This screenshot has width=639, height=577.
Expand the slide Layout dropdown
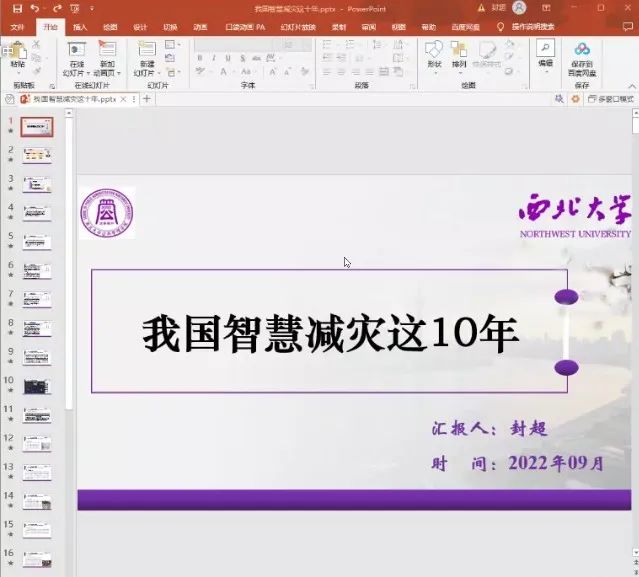pyautogui.click(x=170, y=45)
